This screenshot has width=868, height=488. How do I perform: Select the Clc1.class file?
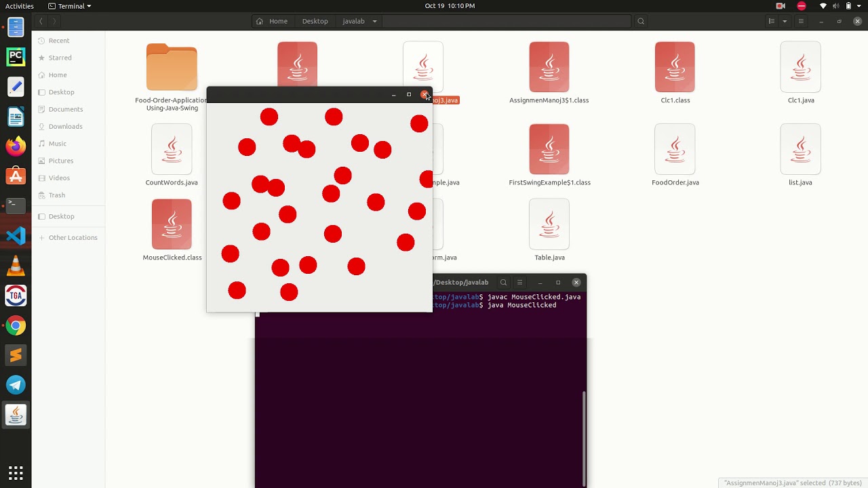[675, 73]
